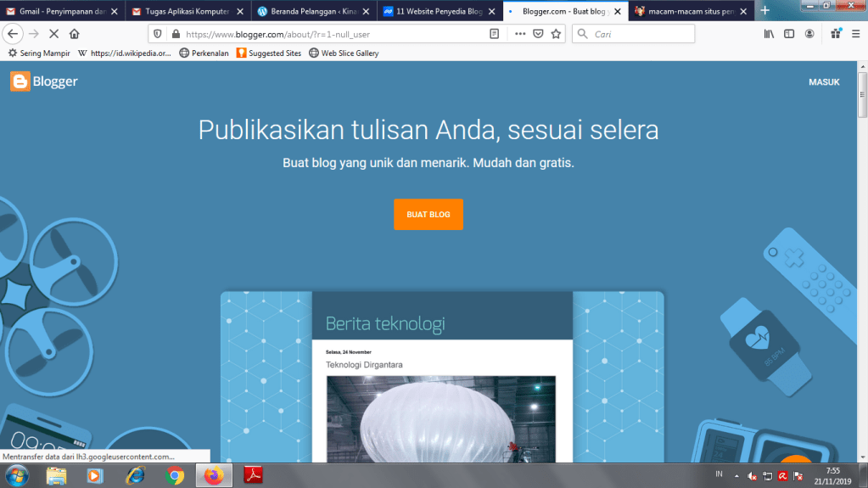Go to the Firefox home page icon
The image size is (868, 488).
click(75, 34)
